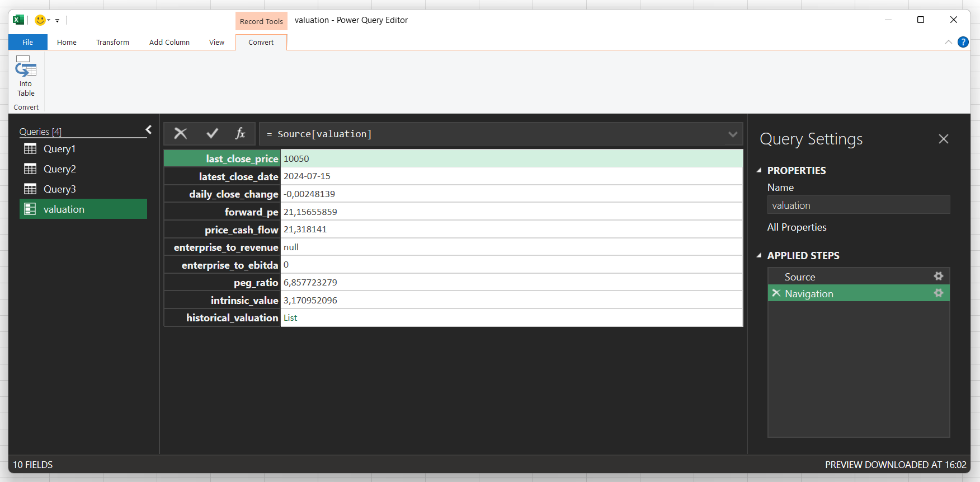The width and height of the screenshot is (980, 482).
Task: Select the Navigation applied step
Action: 859,293
